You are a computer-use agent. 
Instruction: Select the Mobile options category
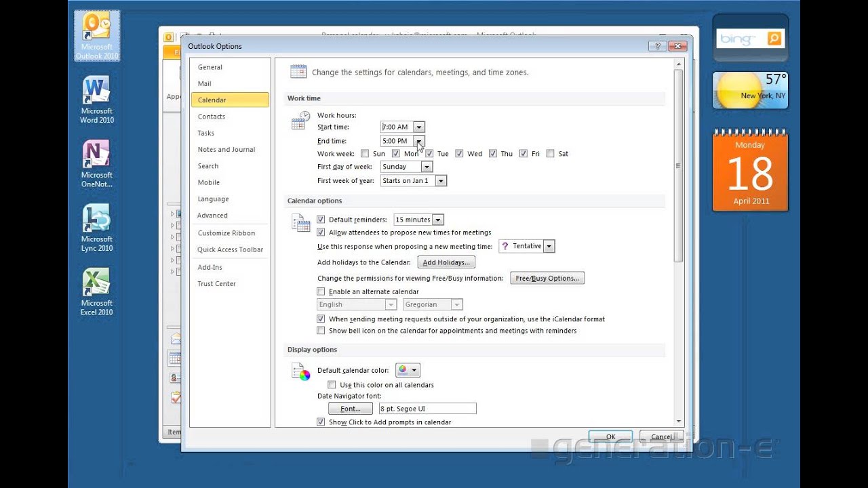[229, 182]
